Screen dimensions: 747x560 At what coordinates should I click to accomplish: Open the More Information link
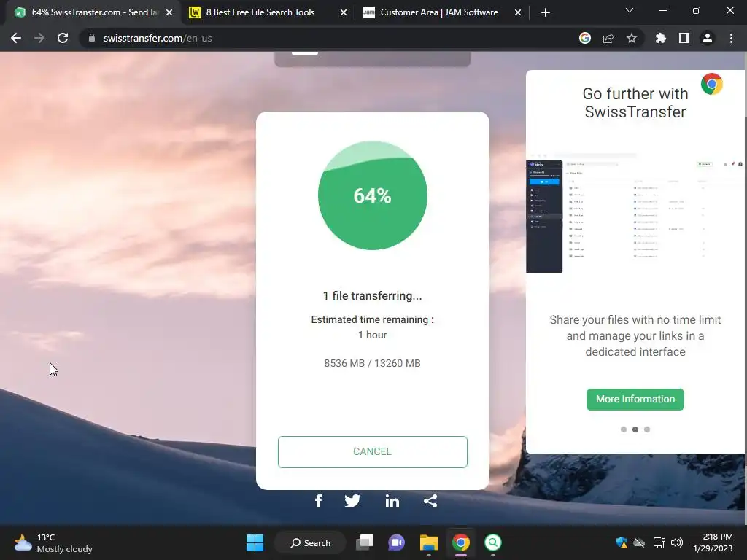pyautogui.click(x=635, y=399)
